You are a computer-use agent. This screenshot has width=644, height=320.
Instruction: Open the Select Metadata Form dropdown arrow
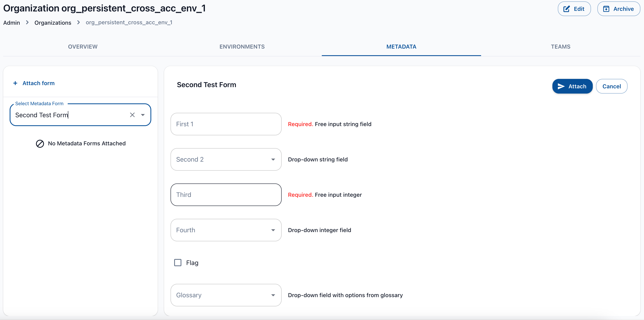pyautogui.click(x=143, y=115)
